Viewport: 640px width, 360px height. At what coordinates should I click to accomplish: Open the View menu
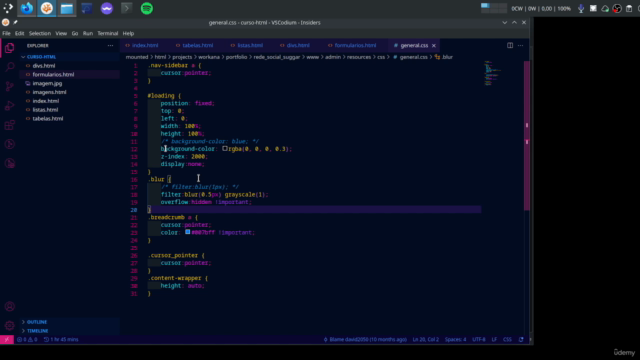click(61, 33)
